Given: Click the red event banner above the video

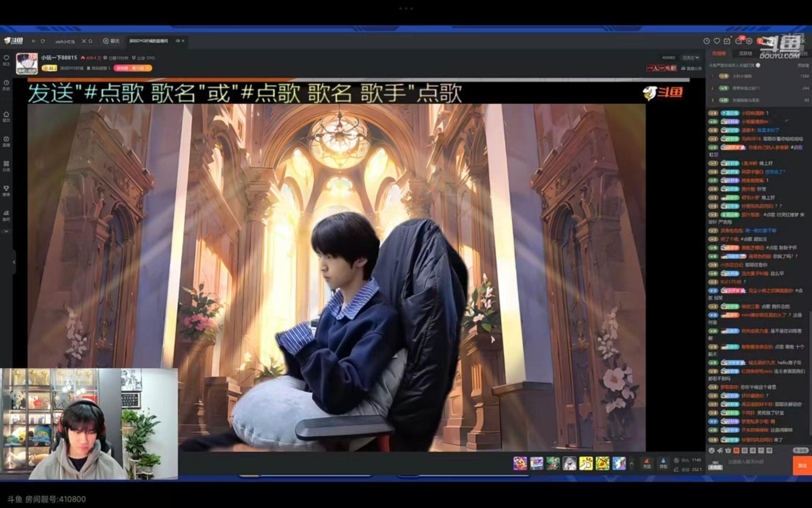Looking at the screenshot, I should tap(661, 68).
